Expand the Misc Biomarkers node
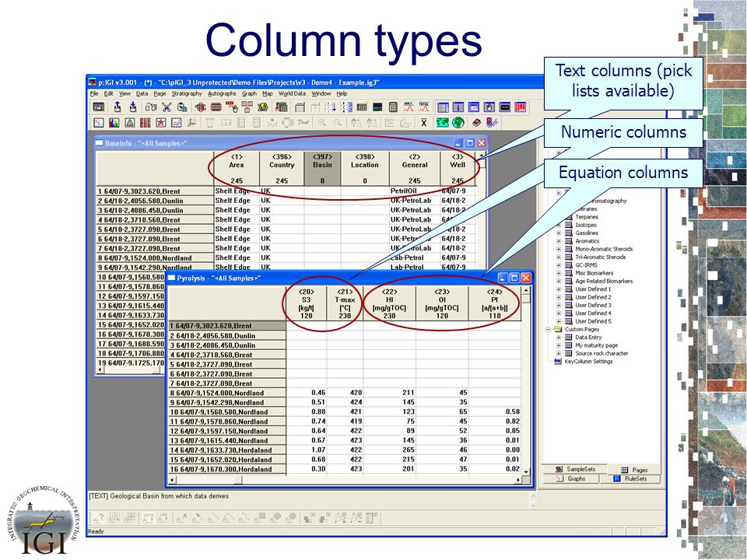The width and height of the screenshot is (747, 560). tap(559, 273)
